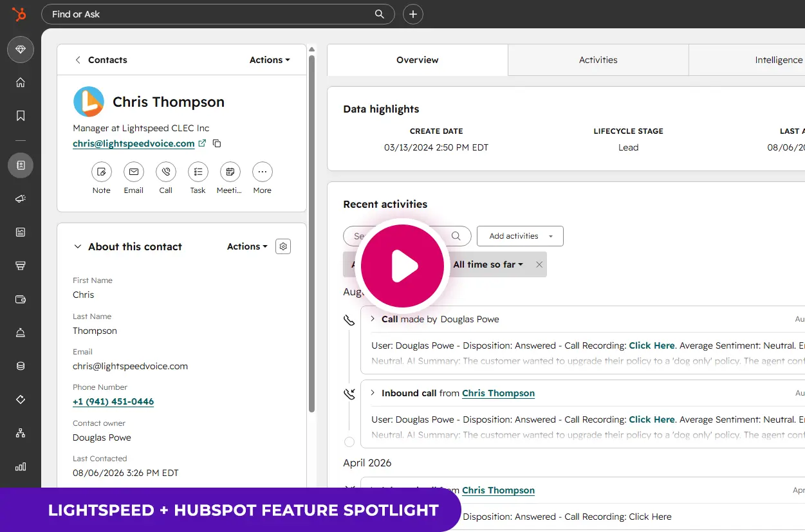805x532 pixels.
Task: Click the Email field value in About section
Action: [131, 366]
